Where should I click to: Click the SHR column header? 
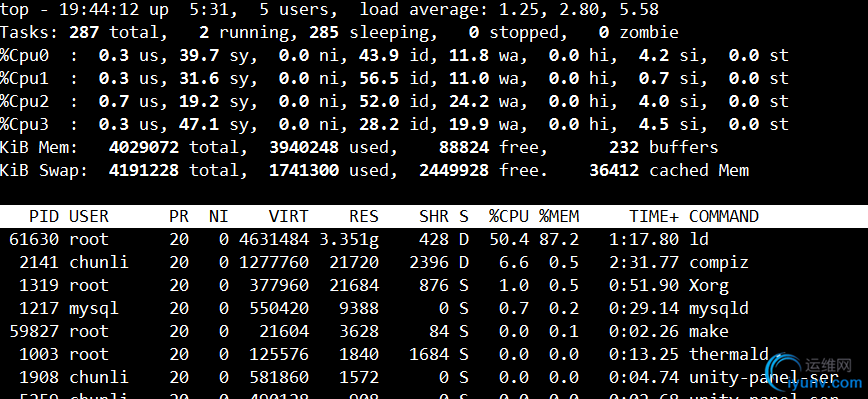point(434,216)
